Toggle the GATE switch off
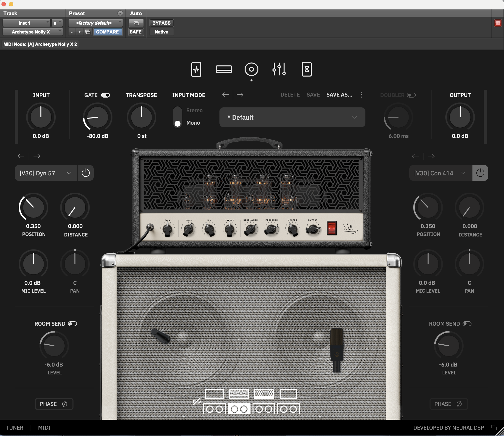 pos(106,95)
